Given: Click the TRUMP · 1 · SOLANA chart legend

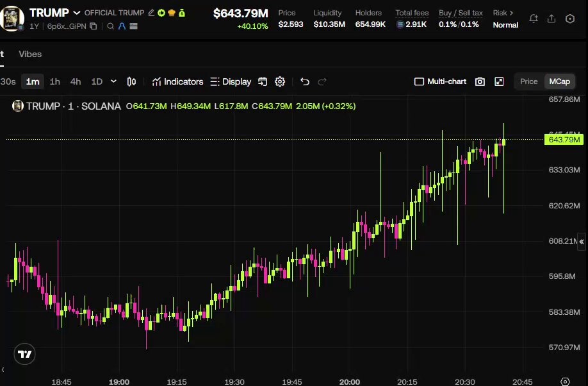Looking at the screenshot, I should tap(74, 106).
